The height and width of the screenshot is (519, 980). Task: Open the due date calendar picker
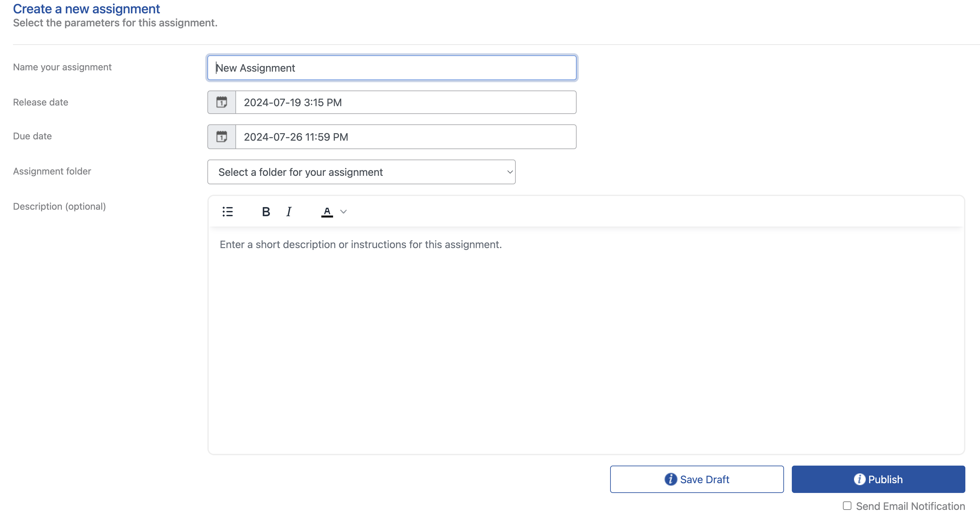222,137
